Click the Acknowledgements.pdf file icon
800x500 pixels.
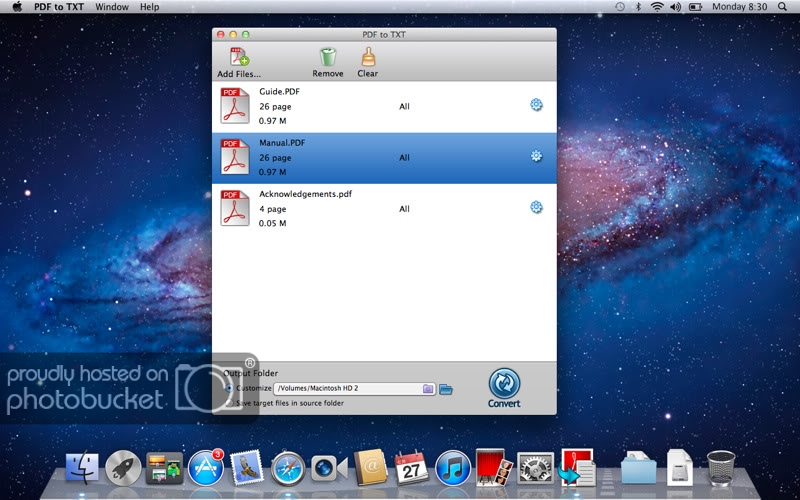click(x=235, y=208)
